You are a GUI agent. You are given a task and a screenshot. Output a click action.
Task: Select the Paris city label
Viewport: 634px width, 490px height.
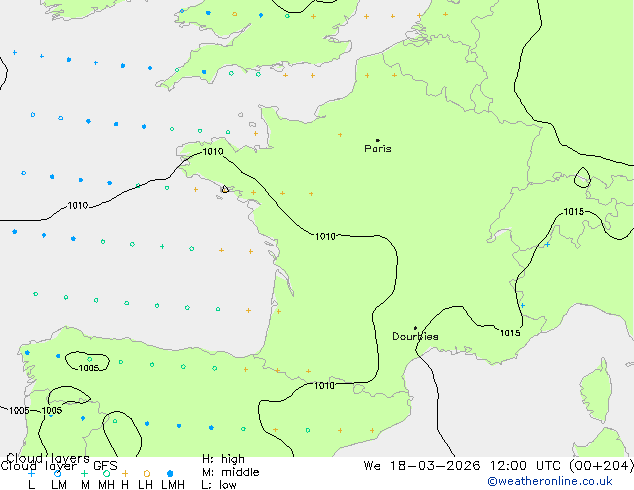(378, 149)
